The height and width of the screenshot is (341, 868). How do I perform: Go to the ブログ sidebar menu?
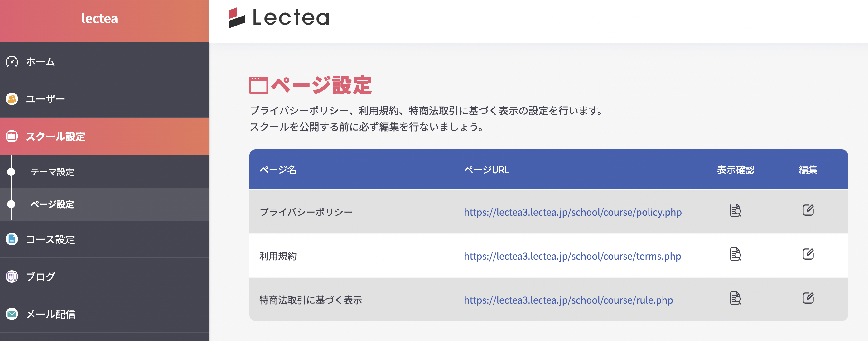pos(41,277)
